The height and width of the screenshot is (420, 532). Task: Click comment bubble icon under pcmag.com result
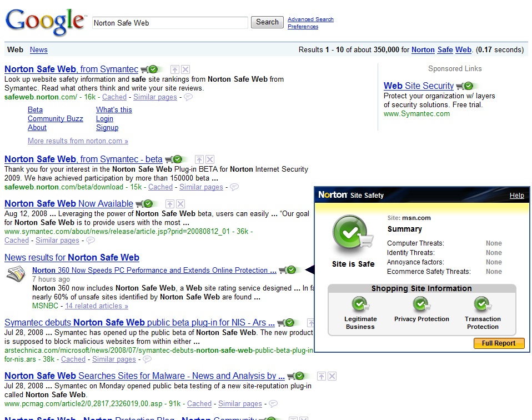273,404
